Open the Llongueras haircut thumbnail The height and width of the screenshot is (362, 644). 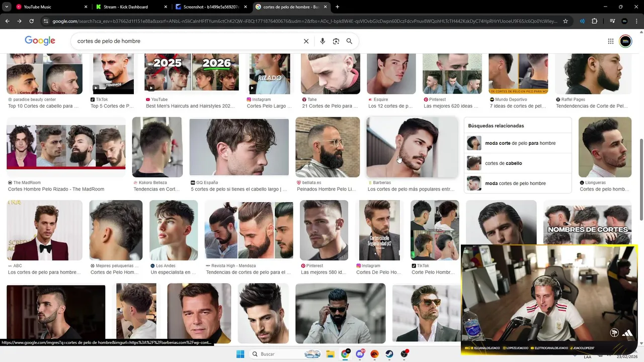point(605,147)
